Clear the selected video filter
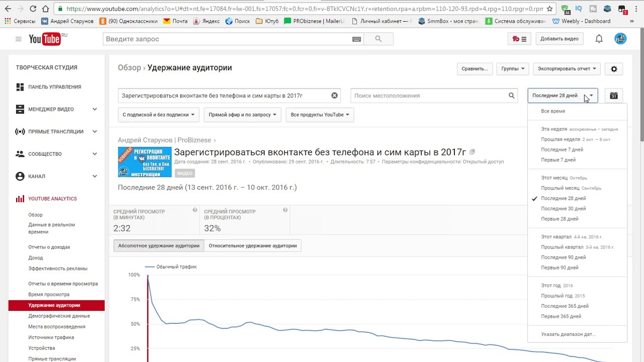644x362 pixels. point(335,96)
